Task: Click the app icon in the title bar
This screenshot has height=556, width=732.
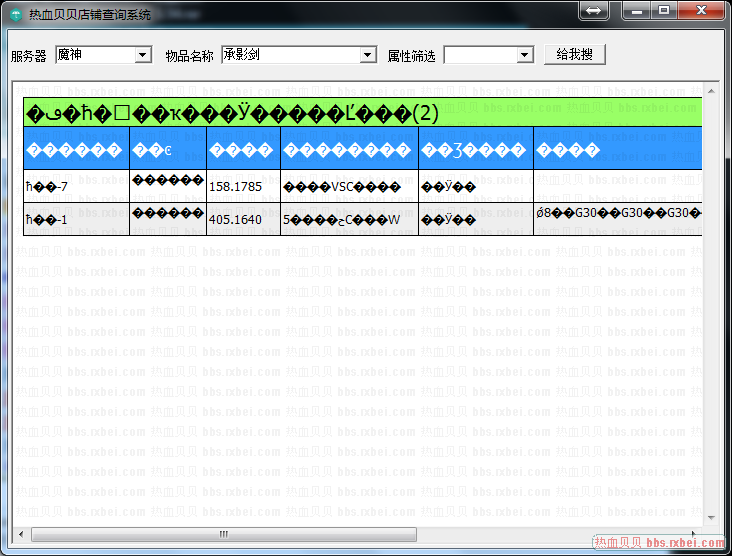Action: click(x=16, y=15)
